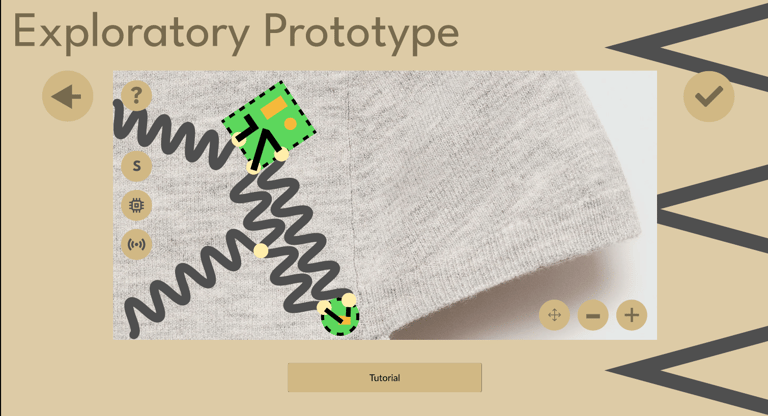
Task: Activate the pan move arrows tool
Action: pyautogui.click(x=554, y=315)
